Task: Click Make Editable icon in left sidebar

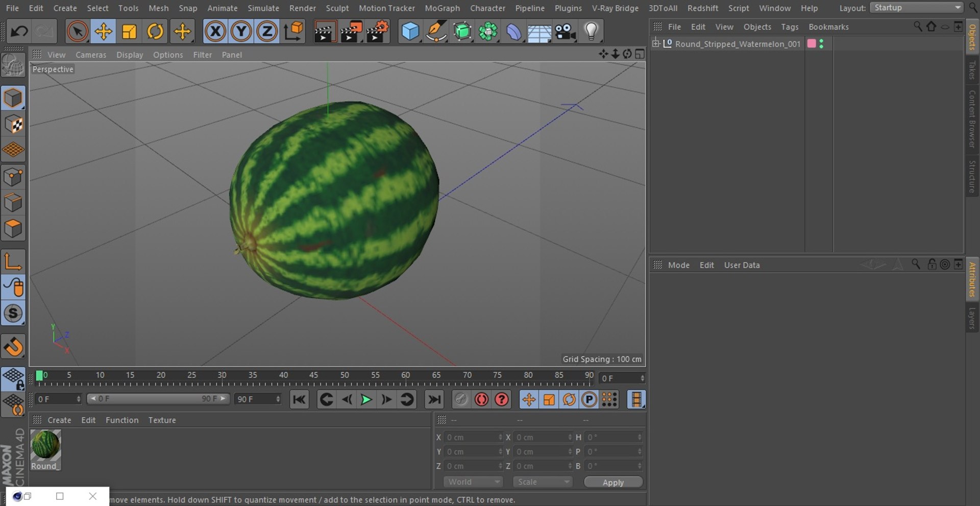Action: pyautogui.click(x=13, y=65)
